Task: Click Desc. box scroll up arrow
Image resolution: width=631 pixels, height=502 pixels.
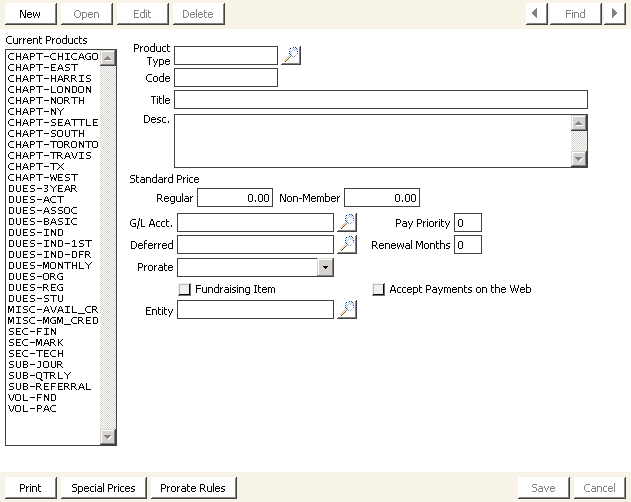Action: click(x=579, y=123)
